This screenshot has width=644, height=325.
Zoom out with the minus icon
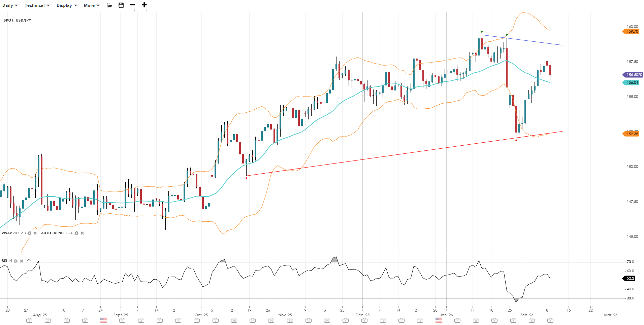132,5
